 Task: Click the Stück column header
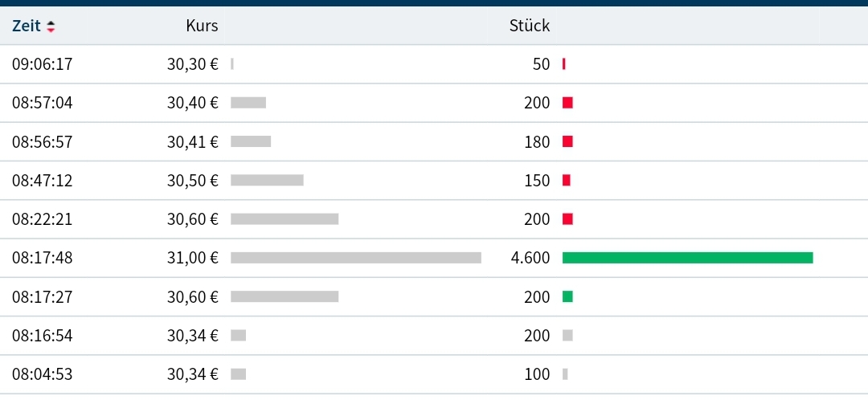pos(530,26)
